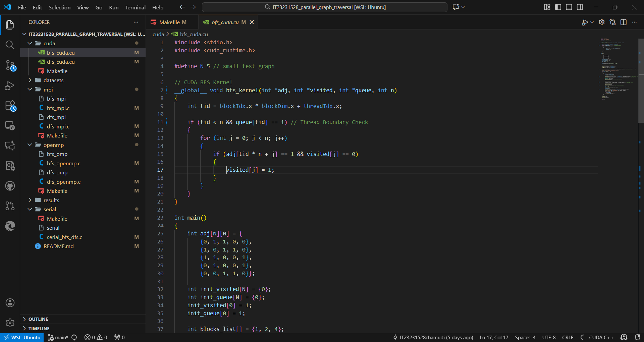Image resolution: width=644 pixels, height=342 pixels.
Task: Expand the OUTLINE section
Action: (x=38, y=319)
